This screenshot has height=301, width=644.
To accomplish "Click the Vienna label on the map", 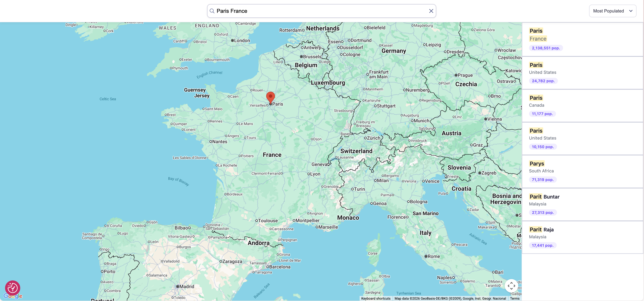I will 494,119.
